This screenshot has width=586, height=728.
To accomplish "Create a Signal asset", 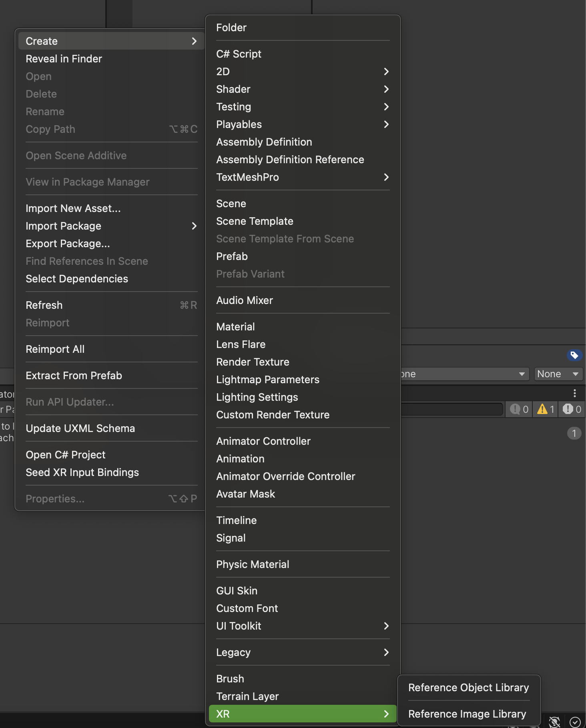I will pyautogui.click(x=303, y=538).
